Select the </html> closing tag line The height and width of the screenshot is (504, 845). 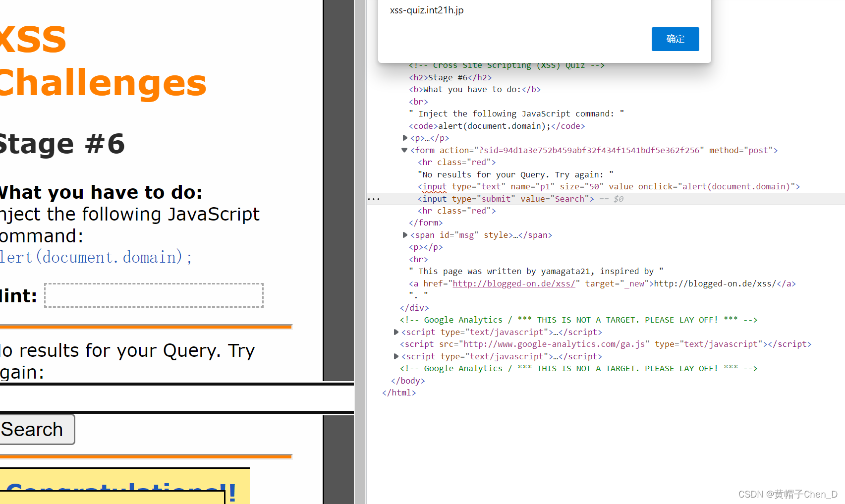[x=399, y=392]
